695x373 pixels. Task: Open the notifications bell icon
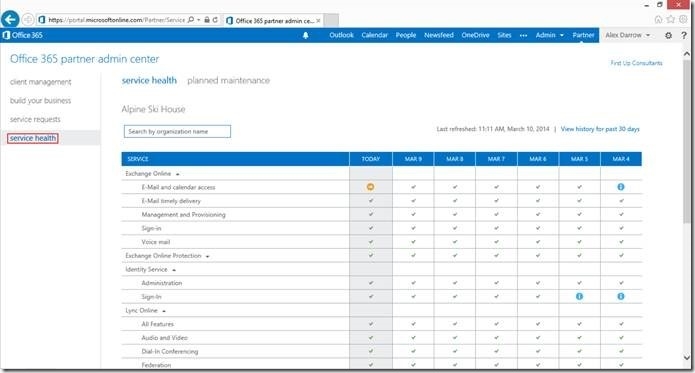tap(305, 35)
